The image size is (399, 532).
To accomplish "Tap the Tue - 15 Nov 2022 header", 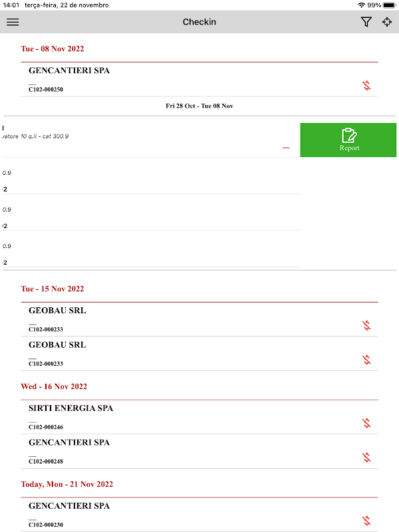I will click(53, 289).
